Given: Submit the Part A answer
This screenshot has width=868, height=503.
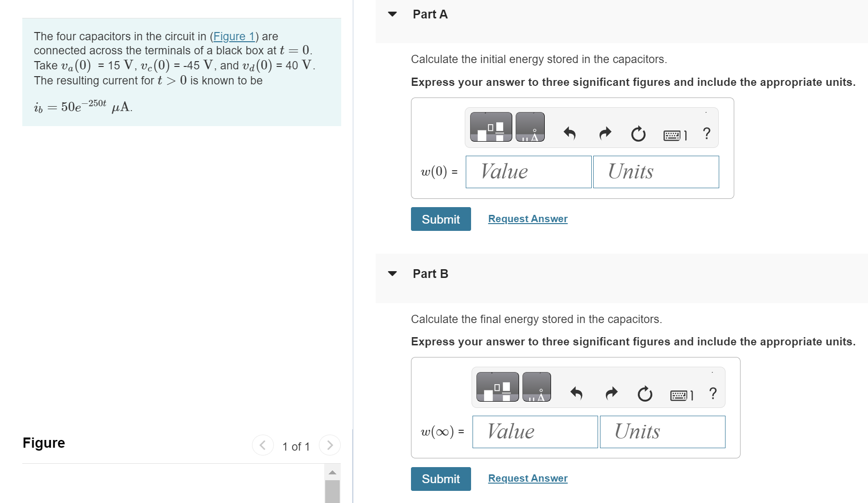Looking at the screenshot, I should pos(440,219).
